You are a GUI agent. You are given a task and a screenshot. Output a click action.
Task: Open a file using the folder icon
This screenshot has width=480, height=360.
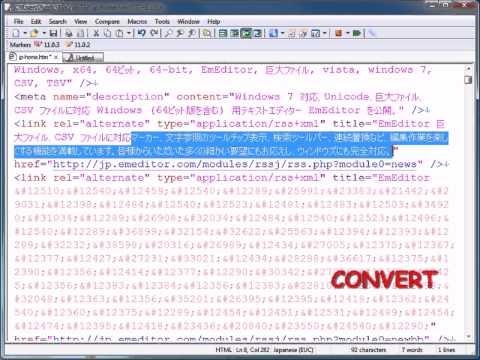[34, 33]
